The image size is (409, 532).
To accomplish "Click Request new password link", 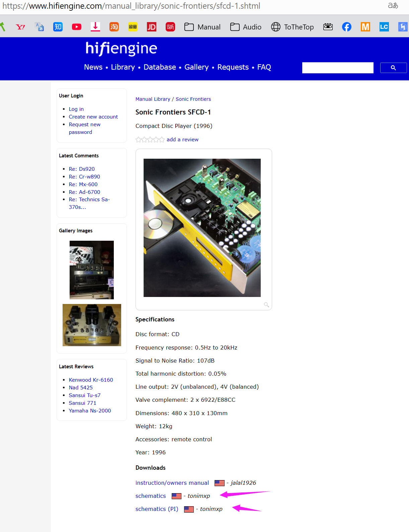I will tap(85, 128).
